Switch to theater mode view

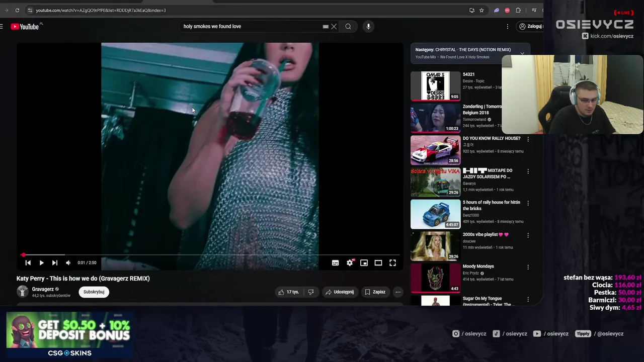[378, 263]
